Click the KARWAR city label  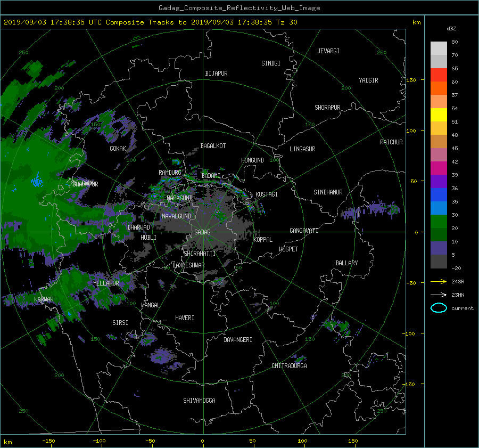[44, 299]
